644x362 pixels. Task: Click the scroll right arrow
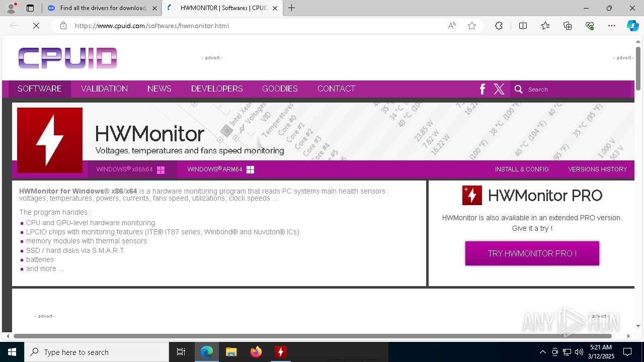tap(628, 336)
